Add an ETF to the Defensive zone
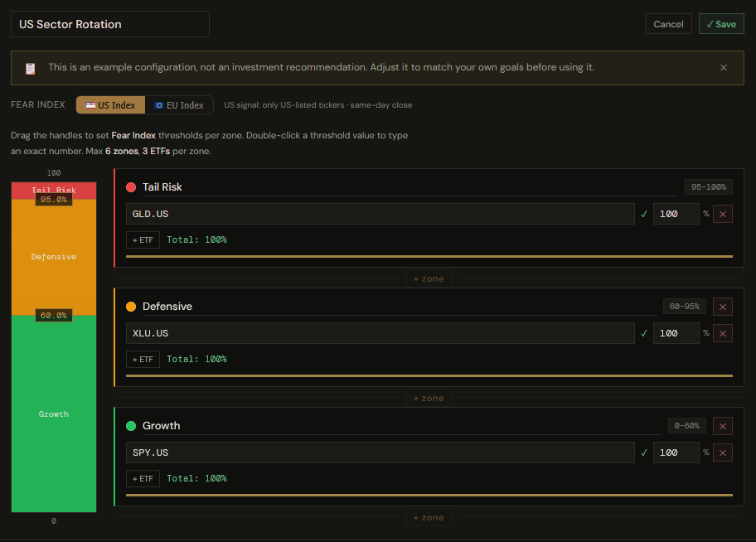This screenshot has height=542, width=756. [x=143, y=359]
